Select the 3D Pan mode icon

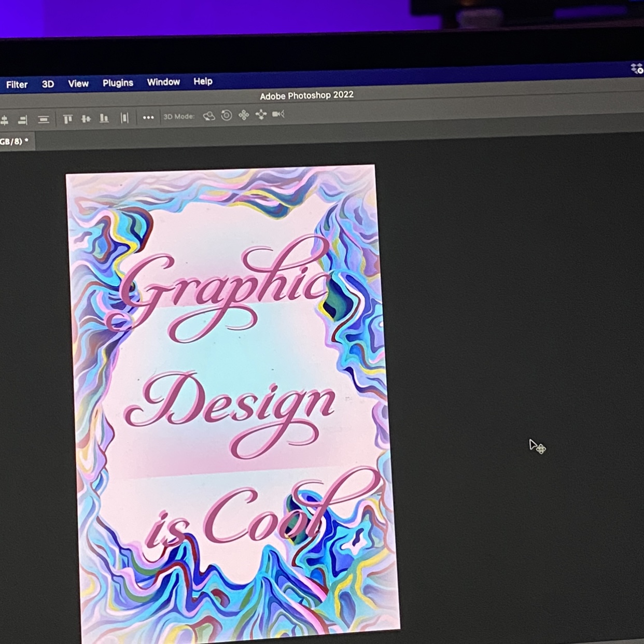[244, 115]
